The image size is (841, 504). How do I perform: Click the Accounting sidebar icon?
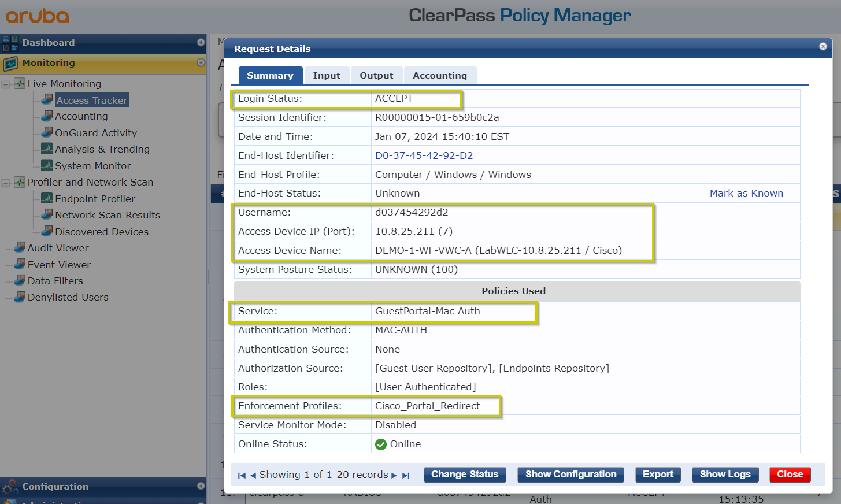pyautogui.click(x=47, y=116)
